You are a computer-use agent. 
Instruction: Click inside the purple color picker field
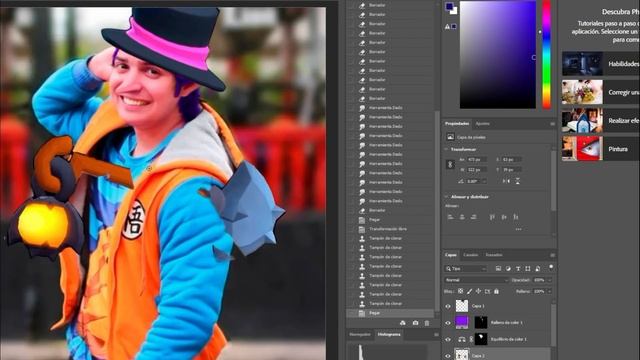coord(498,54)
